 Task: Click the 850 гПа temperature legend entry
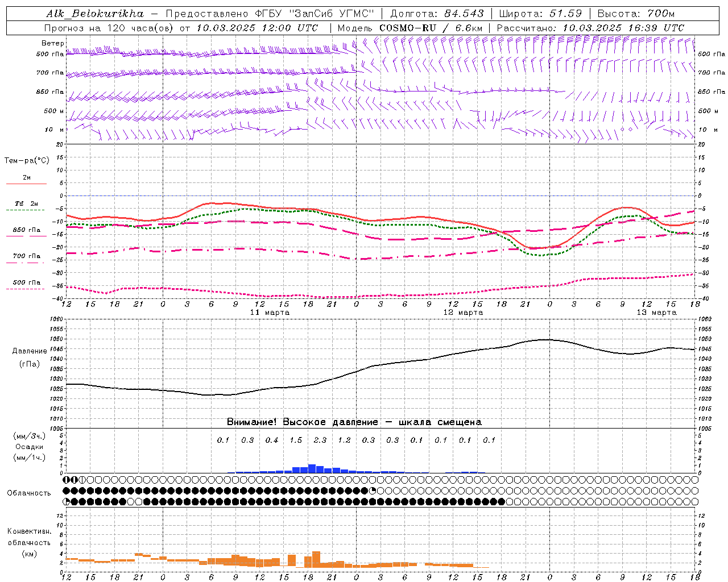(27, 230)
